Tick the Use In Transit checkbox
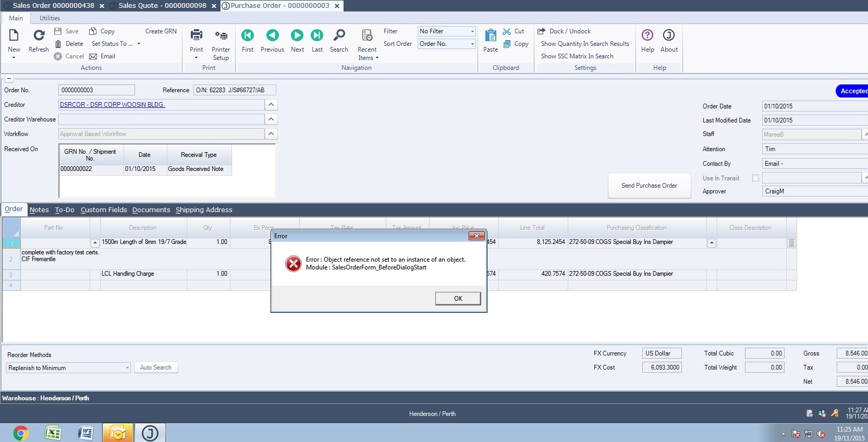 (x=755, y=178)
